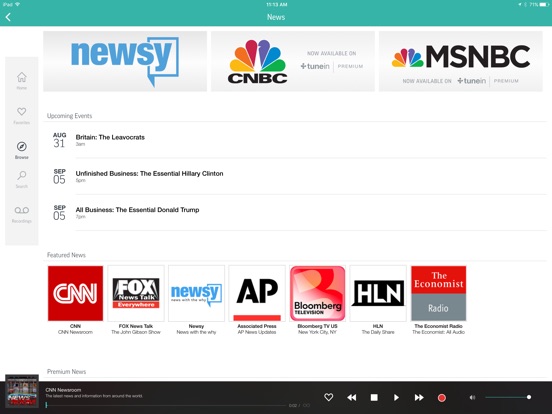This screenshot has width=552, height=414.
Task: Select the FOX News Talk station
Action: pos(136,300)
